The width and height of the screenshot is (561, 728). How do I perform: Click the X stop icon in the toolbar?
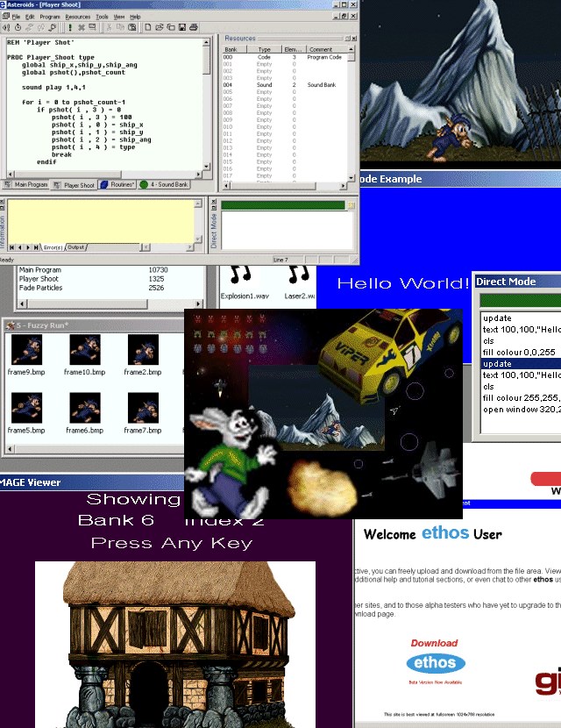pyautogui.click(x=82, y=28)
